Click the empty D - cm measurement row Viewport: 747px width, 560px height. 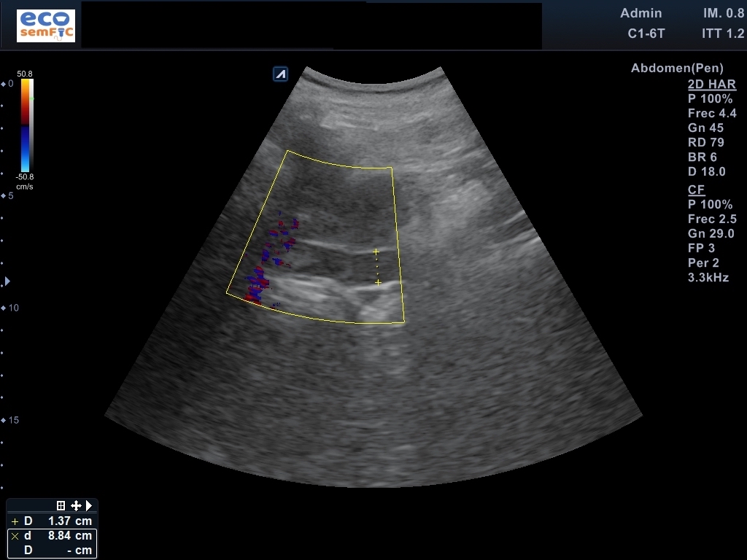51,551
